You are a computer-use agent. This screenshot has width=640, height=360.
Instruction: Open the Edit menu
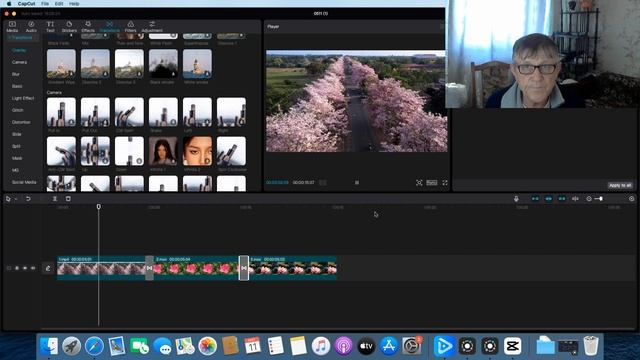[59, 3]
